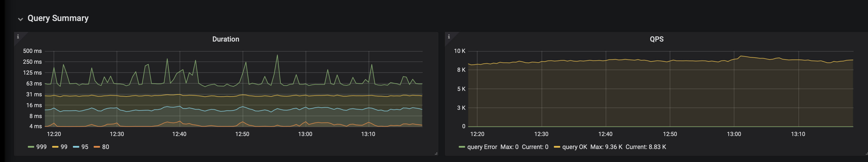The image size is (868, 162).
Task: Click the QPS panel resize corner handle
Action: pyautogui.click(x=866, y=153)
